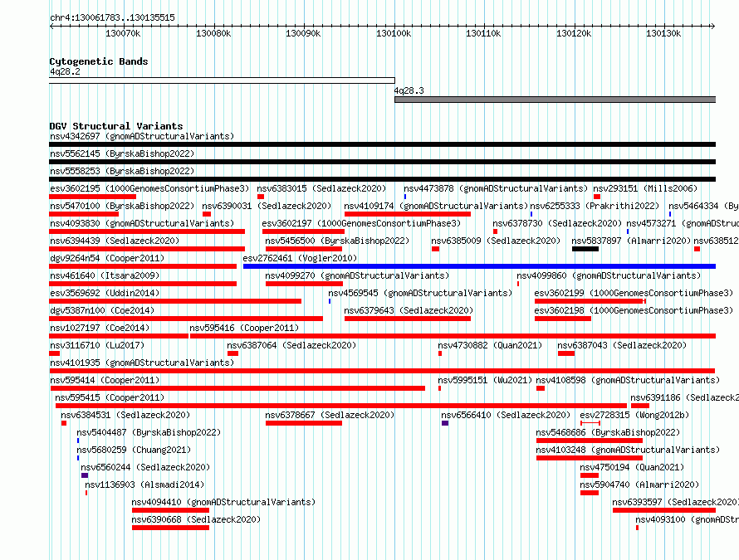This screenshot has width=739, height=560.
Task: Click esv3602199 1000Genomes label
Action: click(634, 294)
